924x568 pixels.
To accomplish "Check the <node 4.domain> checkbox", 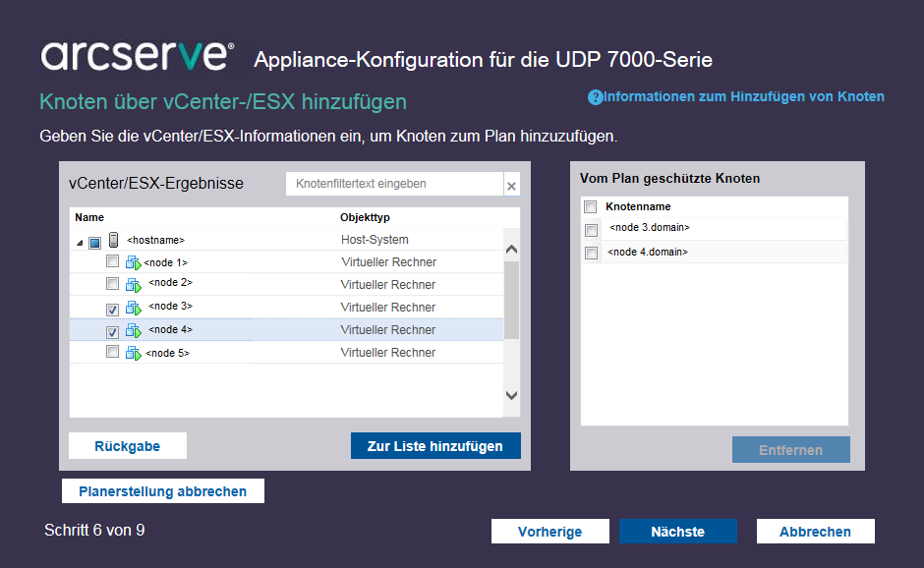I will pyautogui.click(x=591, y=253).
